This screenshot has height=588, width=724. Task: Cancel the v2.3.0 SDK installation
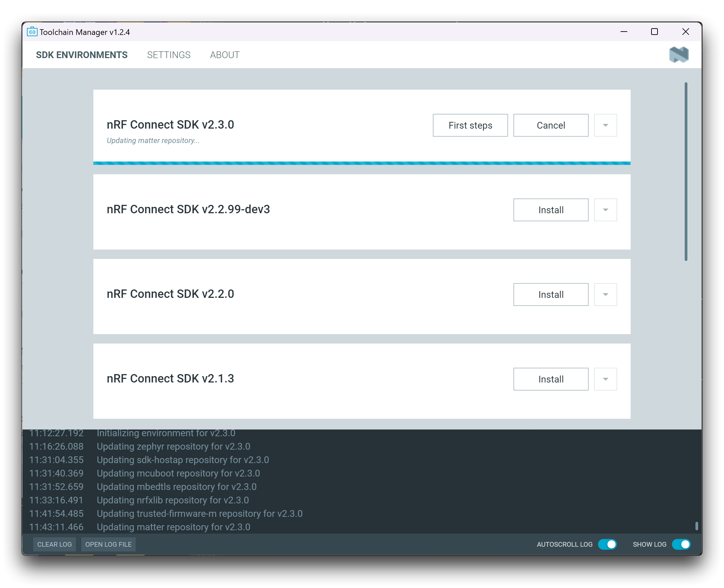(551, 125)
